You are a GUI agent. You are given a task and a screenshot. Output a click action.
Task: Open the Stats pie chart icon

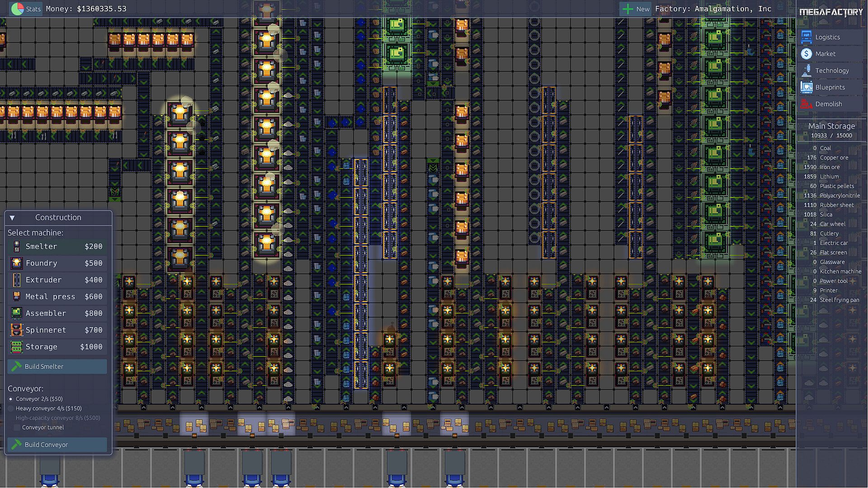tap(18, 9)
